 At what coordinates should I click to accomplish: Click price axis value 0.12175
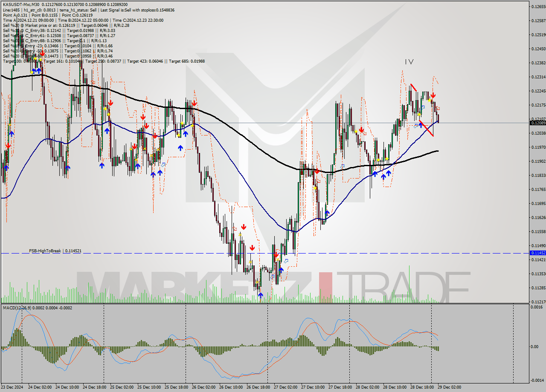point(538,105)
